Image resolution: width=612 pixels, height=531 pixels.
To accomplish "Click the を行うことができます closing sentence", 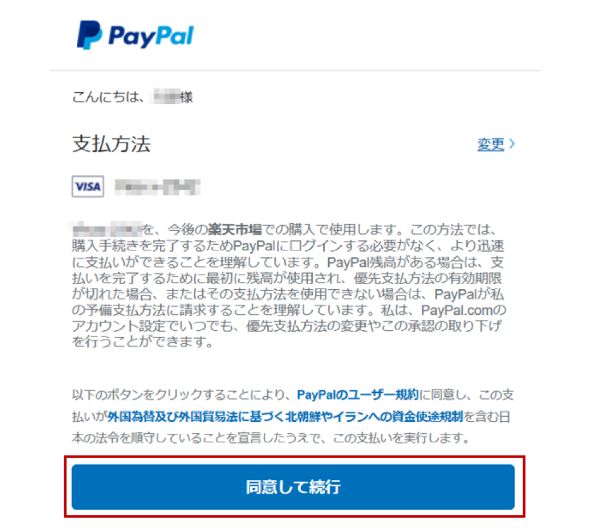I will coord(142,342).
